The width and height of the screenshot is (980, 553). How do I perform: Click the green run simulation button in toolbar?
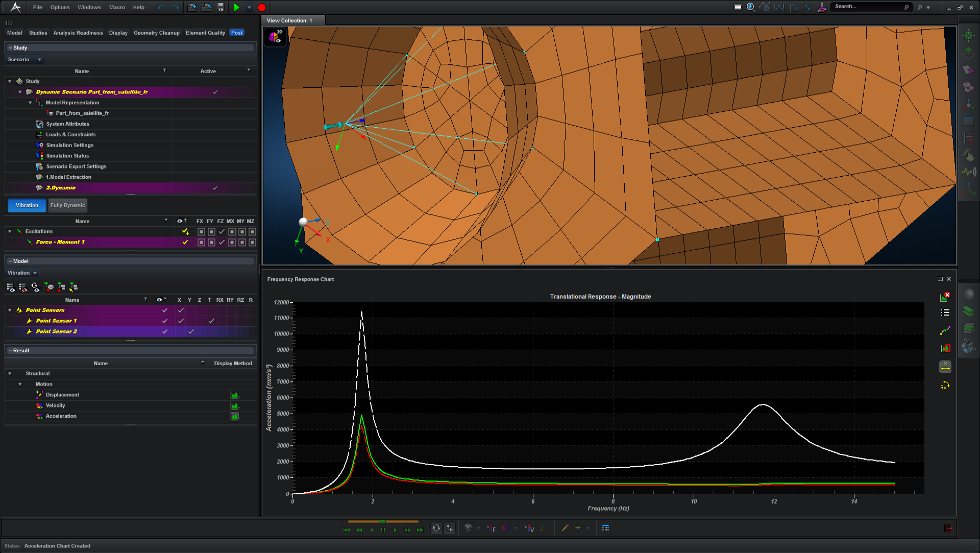[236, 7]
